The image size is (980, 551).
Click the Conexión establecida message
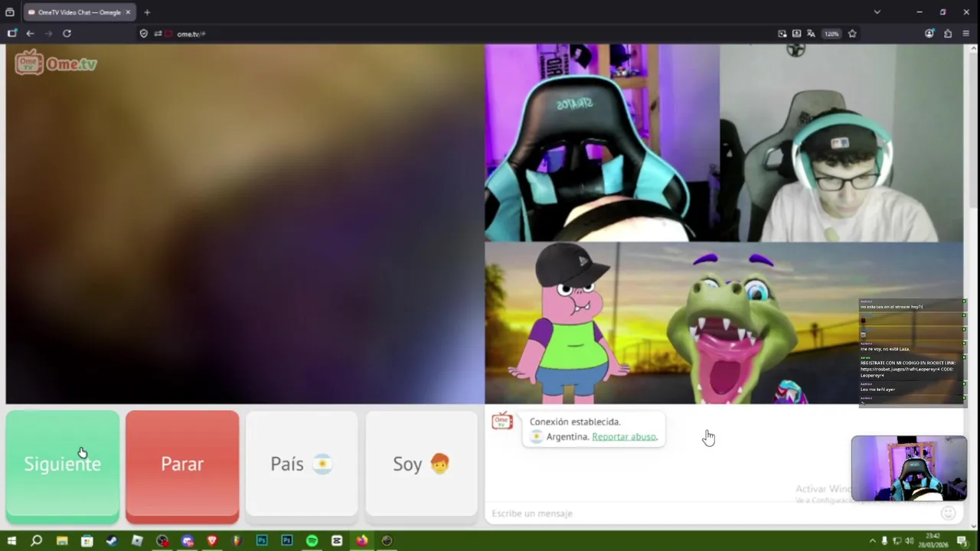[x=575, y=422]
